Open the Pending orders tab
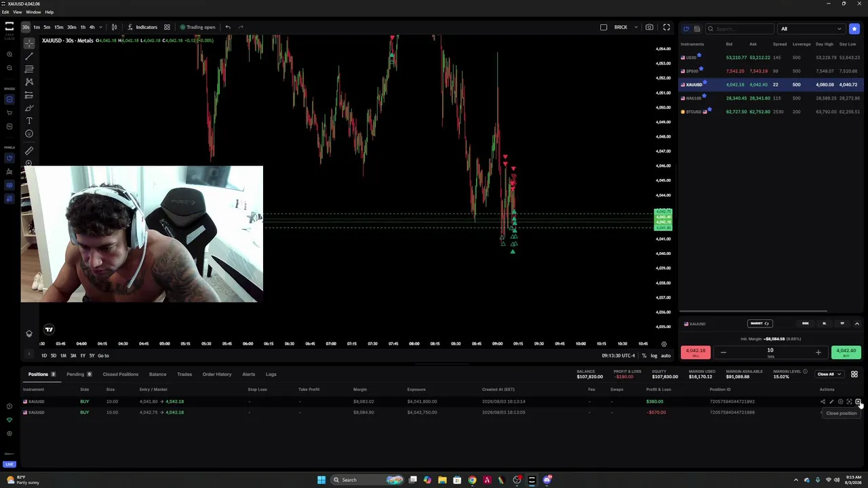This screenshot has height=488, width=868. 79,374
